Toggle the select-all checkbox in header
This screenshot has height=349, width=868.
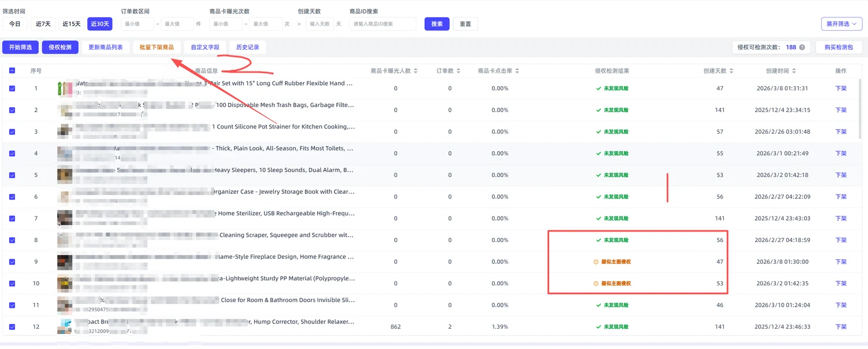coord(12,71)
